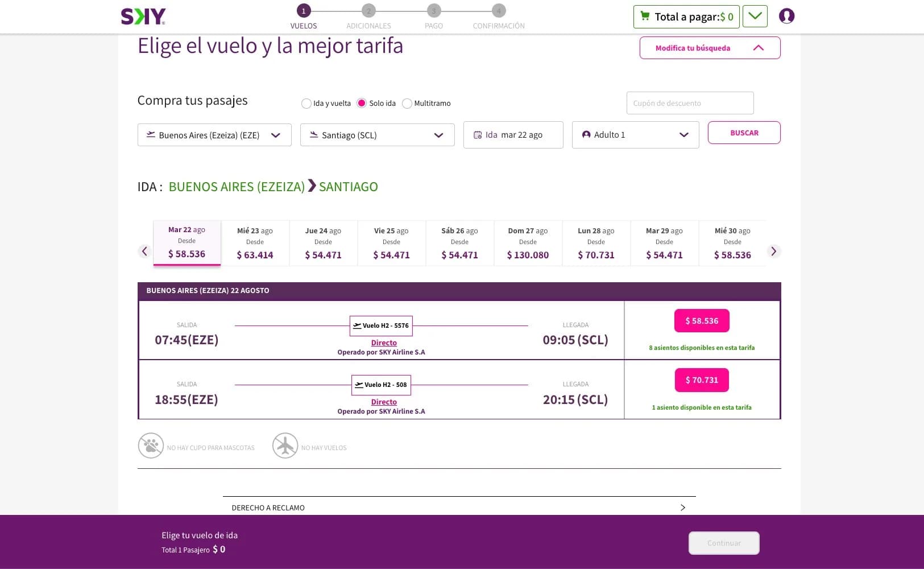The image size is (924, 569).
Task: Click arrival time 09:05 (SCL)
Action: (x=575, y=340)
